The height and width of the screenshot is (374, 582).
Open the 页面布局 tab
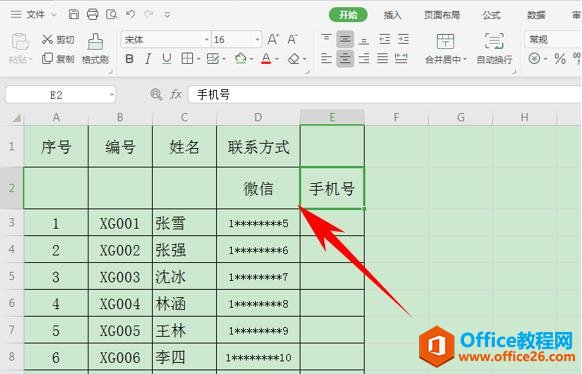442,15
